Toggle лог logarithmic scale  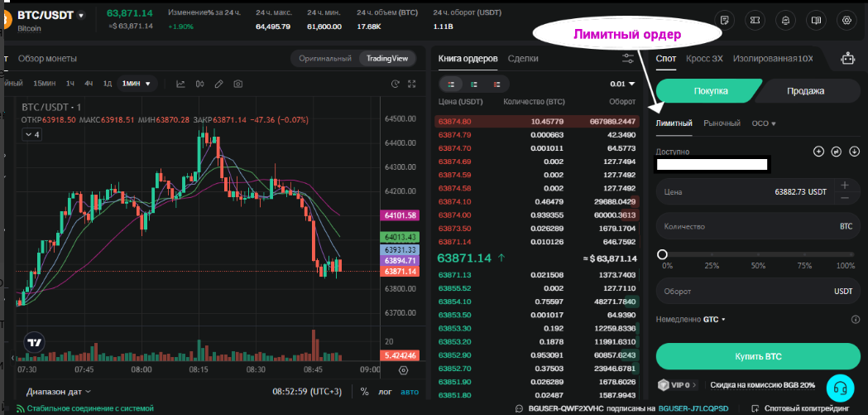click(x=386, y=392)
